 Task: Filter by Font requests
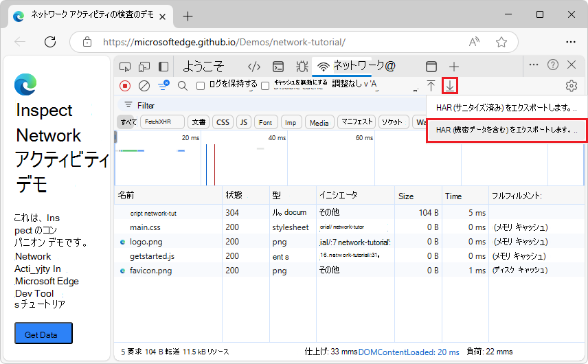[266, 122]
